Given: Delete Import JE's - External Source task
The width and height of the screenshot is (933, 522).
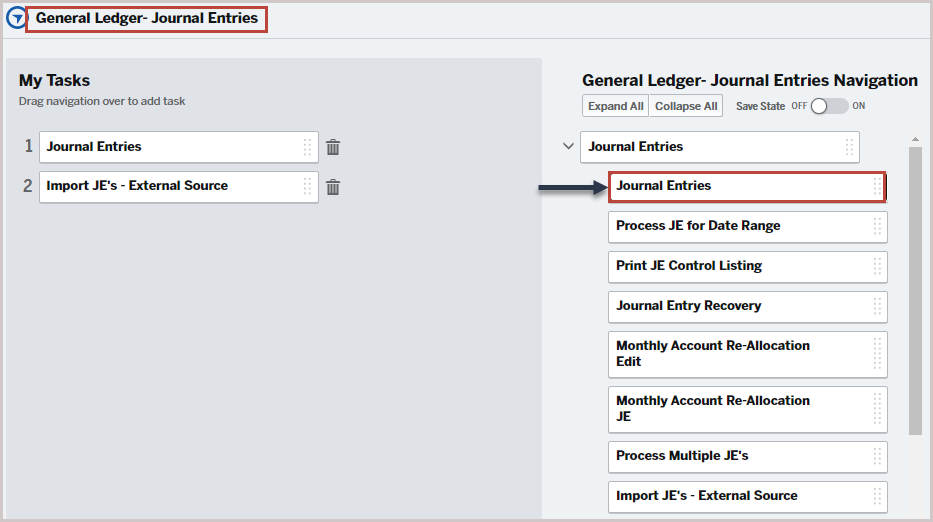Looking at the screenshot, I should click(x=333, y=187).
